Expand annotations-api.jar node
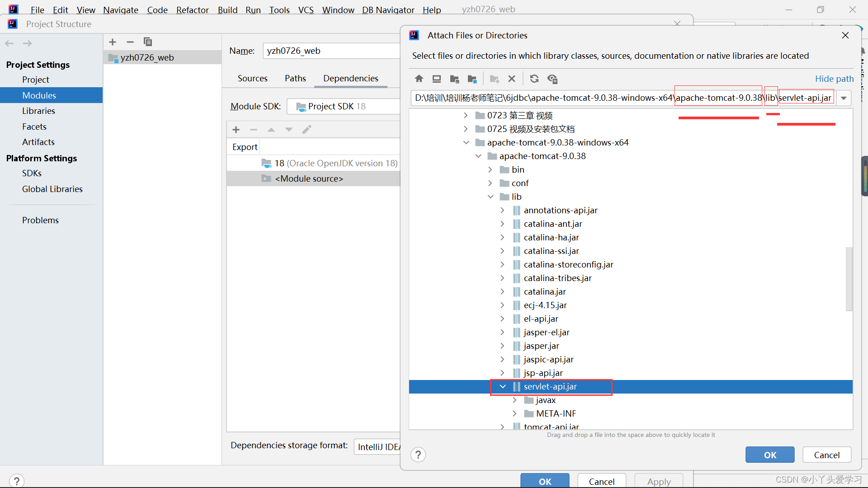This screenshot has width=868, height=488. [503, 210]
